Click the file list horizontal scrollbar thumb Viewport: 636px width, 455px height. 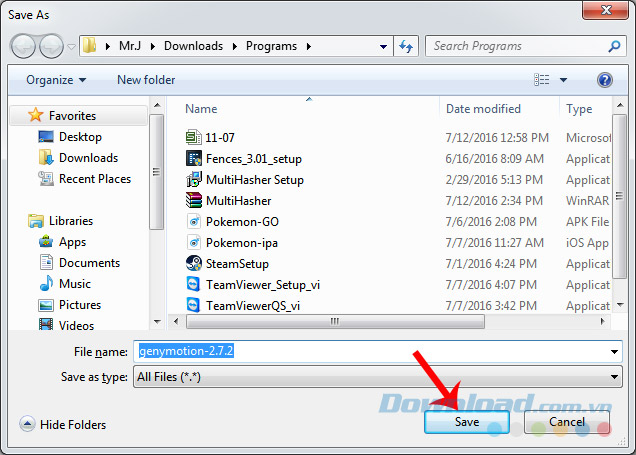click(x=335, y=322)
